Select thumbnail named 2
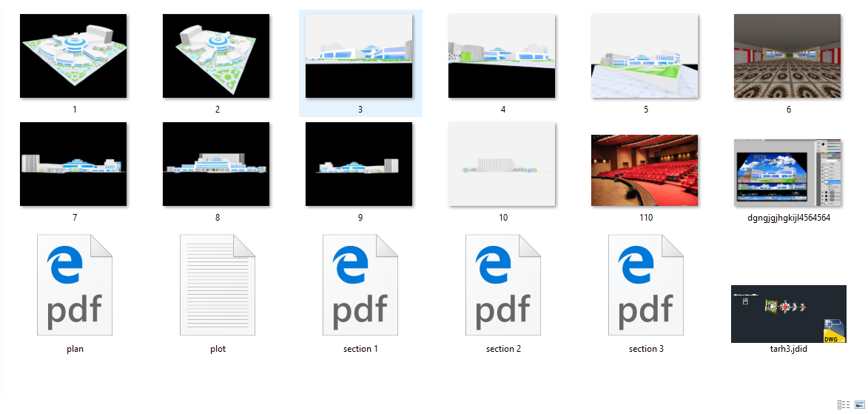This screenshot has height=414, width=868. pos(217,56)
